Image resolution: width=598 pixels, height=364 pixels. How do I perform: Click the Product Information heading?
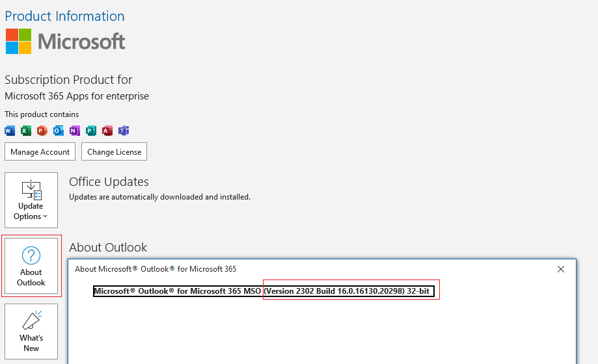pyautogui.click(x=64, y=16)
